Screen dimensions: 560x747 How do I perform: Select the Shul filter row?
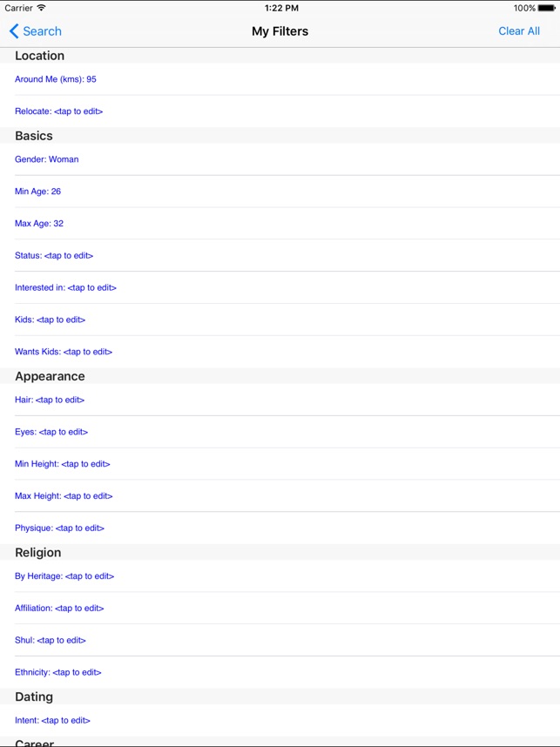pyautogui.click(x=51, y=640)
